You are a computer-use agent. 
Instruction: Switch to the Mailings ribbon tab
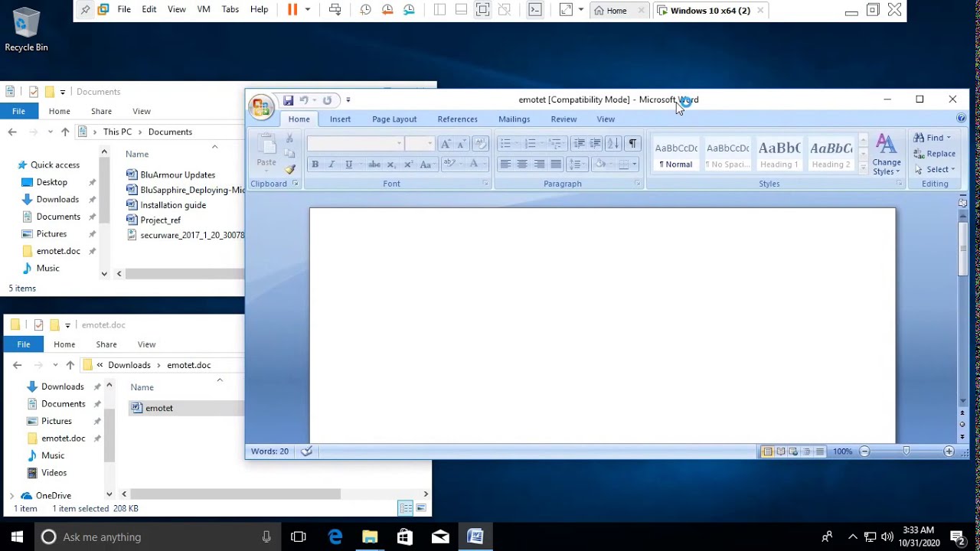(514, 119)
